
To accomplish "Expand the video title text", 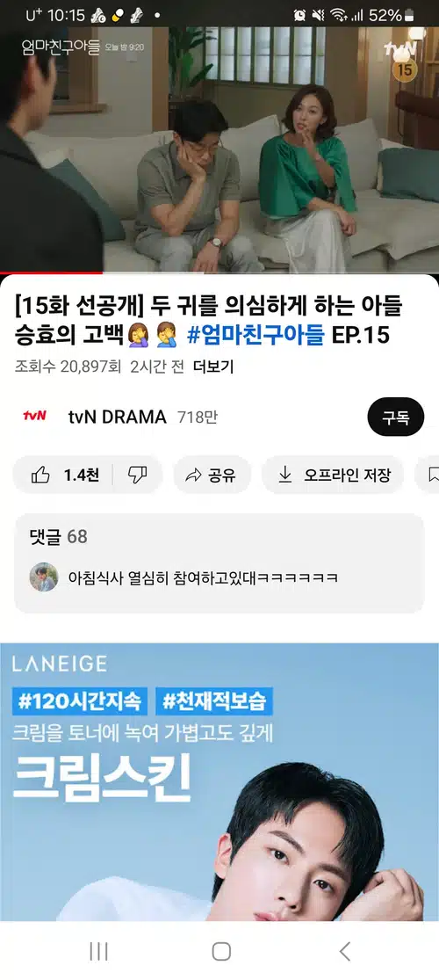I will coord(208,322).
